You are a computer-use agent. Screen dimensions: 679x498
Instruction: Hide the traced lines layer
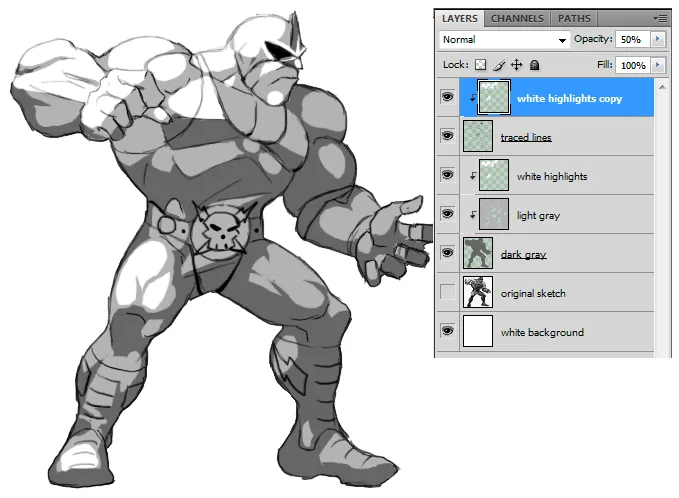[x=447, y=136]
